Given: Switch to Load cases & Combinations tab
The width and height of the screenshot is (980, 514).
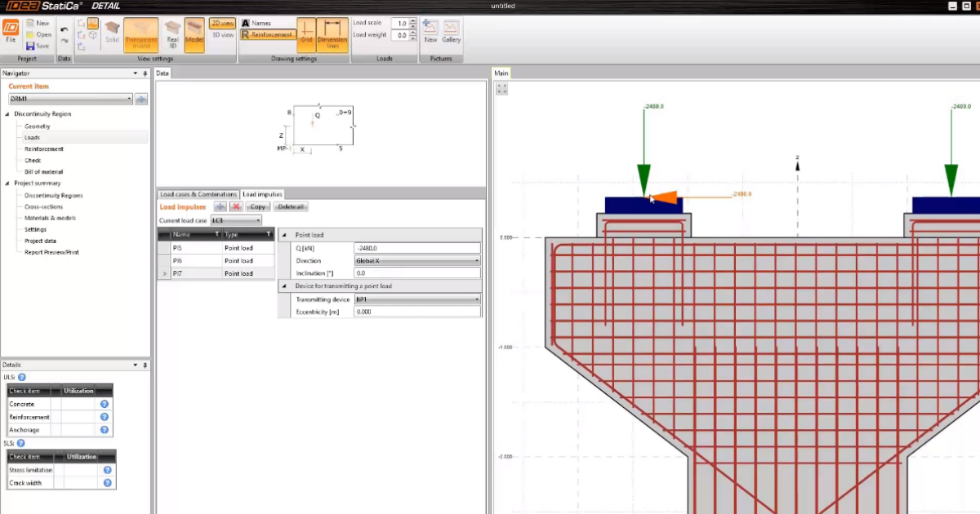Looking at the screenshot, I should pos(198,194).
